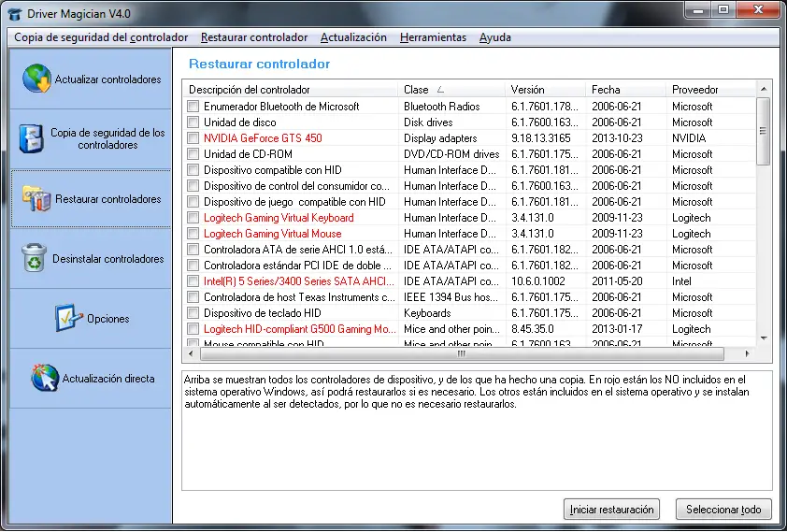
Task: Click the Desinstalar controladores recycle bin icon
Action: (x=34, y=258)
